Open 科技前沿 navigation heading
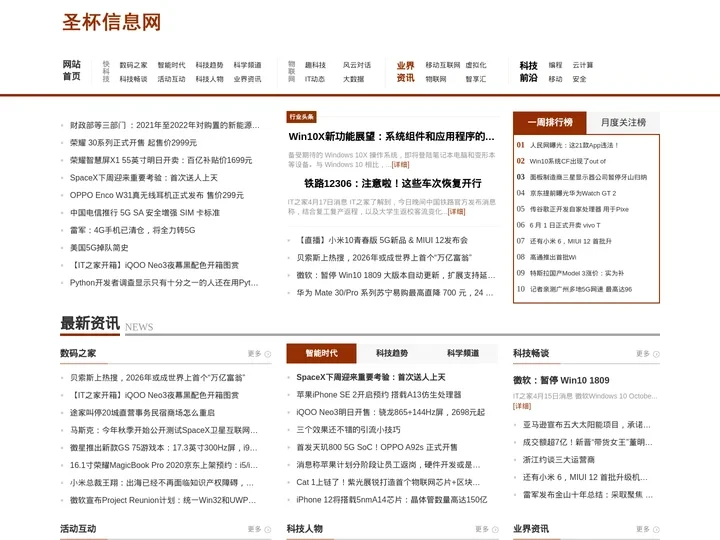720x540 pixels. click(x=529, y=72)
